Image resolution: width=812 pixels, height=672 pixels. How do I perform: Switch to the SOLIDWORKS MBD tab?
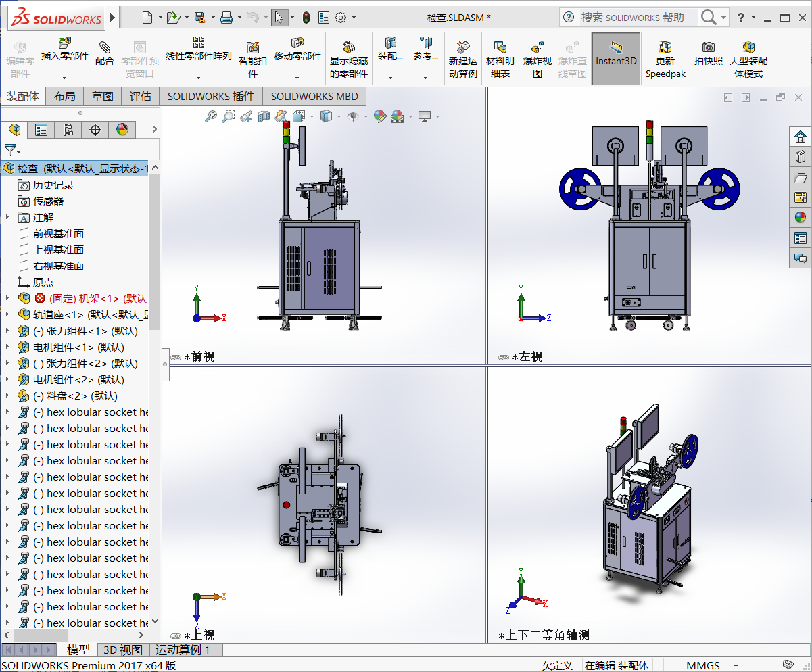[314, 97]
